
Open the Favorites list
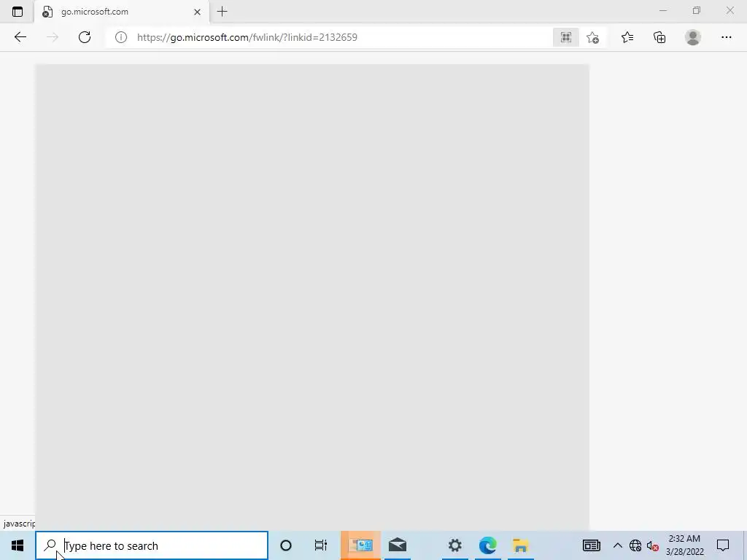pos(627,37)
